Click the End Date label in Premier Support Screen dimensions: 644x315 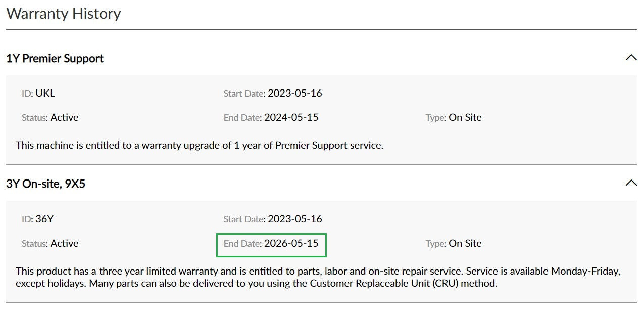[x=242, y=117]
